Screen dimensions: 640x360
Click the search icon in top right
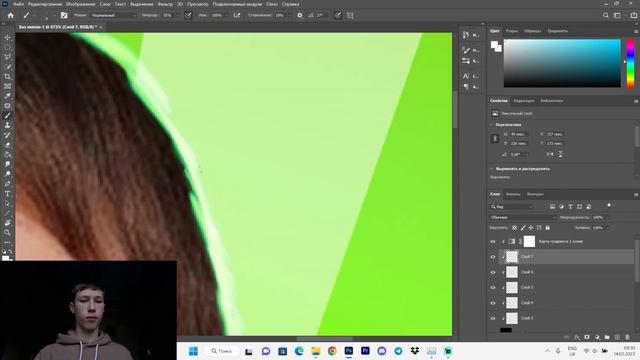coord(606,16)
